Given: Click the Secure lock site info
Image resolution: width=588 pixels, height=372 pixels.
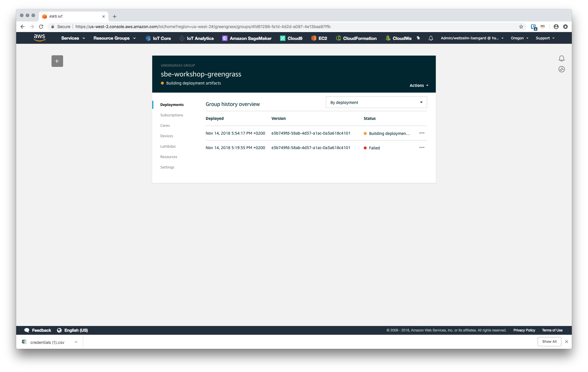Looking at the screenshot, I should pos(61,27).
